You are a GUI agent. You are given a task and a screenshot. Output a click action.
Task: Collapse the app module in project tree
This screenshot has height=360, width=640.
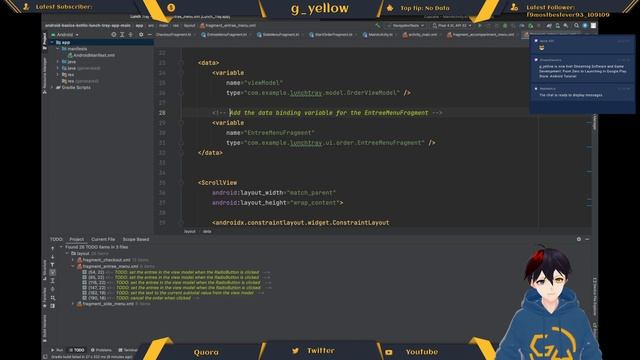pos(52,42)
